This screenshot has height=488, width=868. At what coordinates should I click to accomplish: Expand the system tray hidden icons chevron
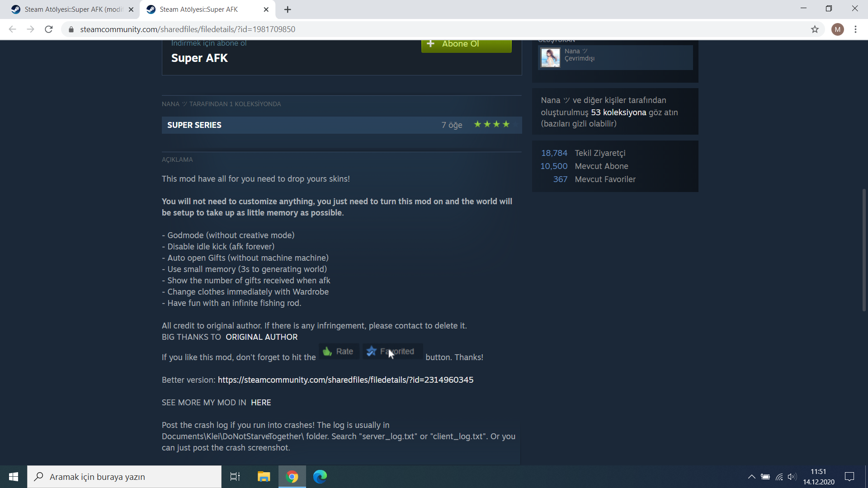click(751, 477)
